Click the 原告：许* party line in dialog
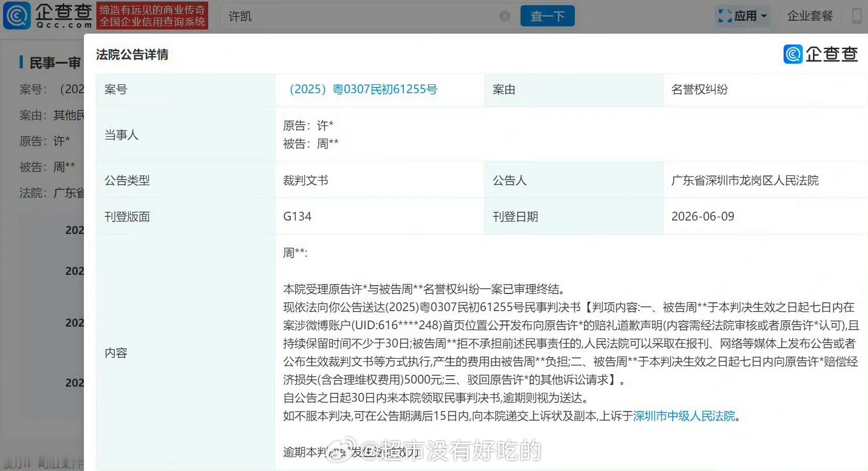The width and height of the screenshot is (868, 471). [308, 125]
